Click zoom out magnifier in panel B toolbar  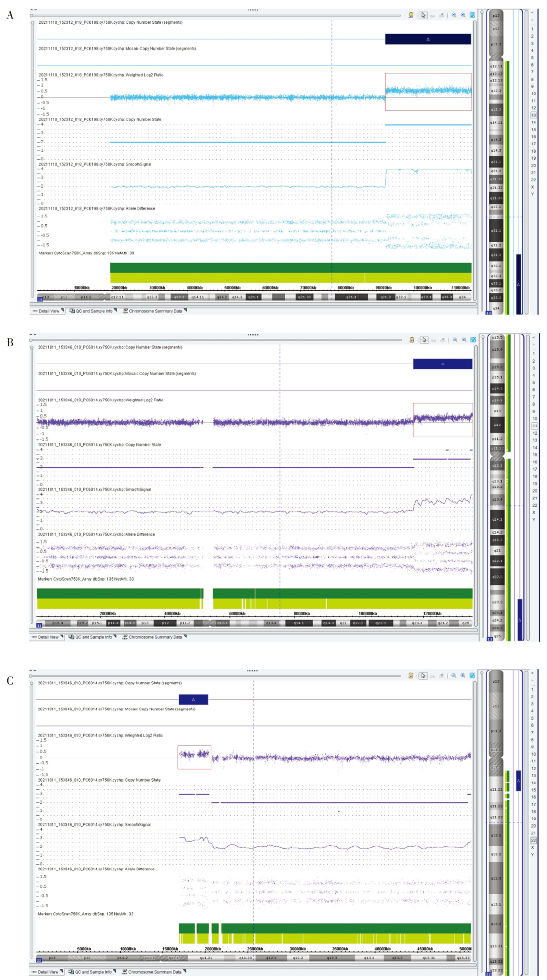[x=455, y=340]
